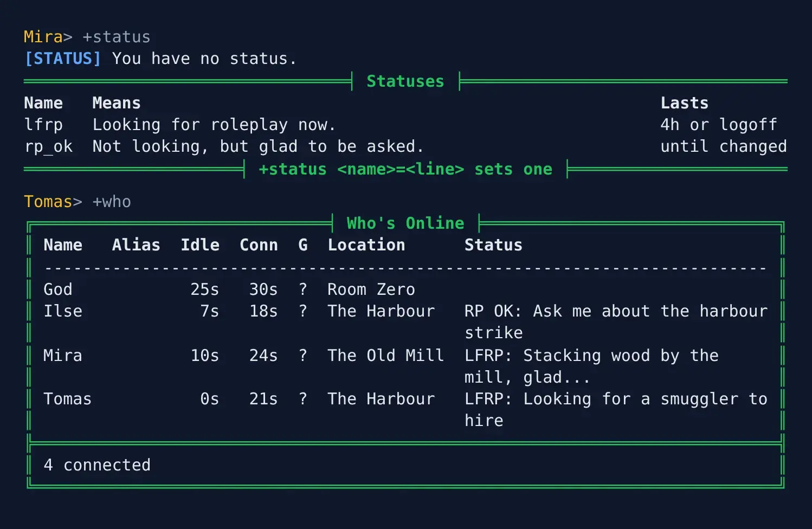Select 'Ilse' in the who list
This screenshot has width=812, height=529.
pyautogui.click(x=63, y=311)
